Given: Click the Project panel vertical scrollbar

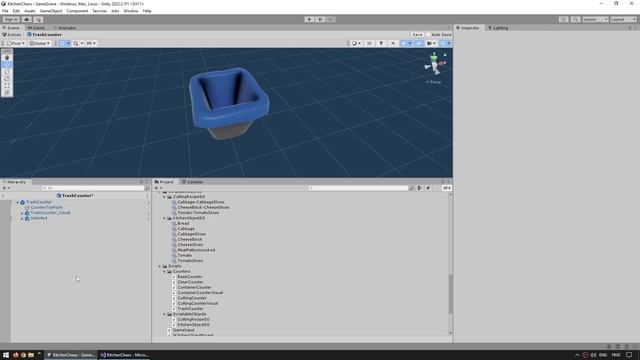Looking at the screenshot, I should tap(450, 294).
